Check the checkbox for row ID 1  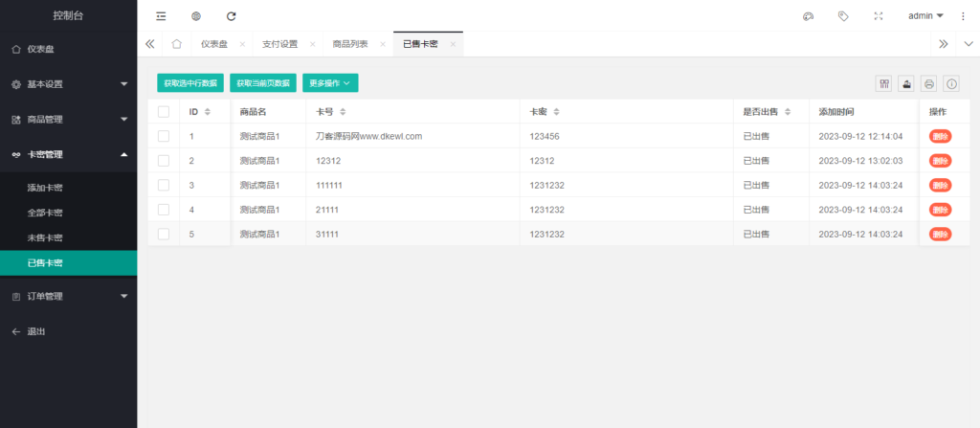pyautogui.click(x=164, y=136)
